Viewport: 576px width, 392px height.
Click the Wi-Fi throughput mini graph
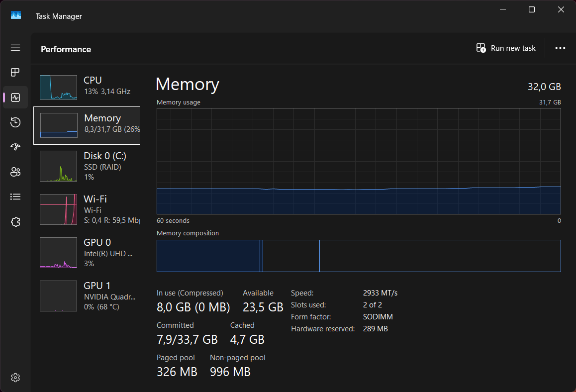58,209
